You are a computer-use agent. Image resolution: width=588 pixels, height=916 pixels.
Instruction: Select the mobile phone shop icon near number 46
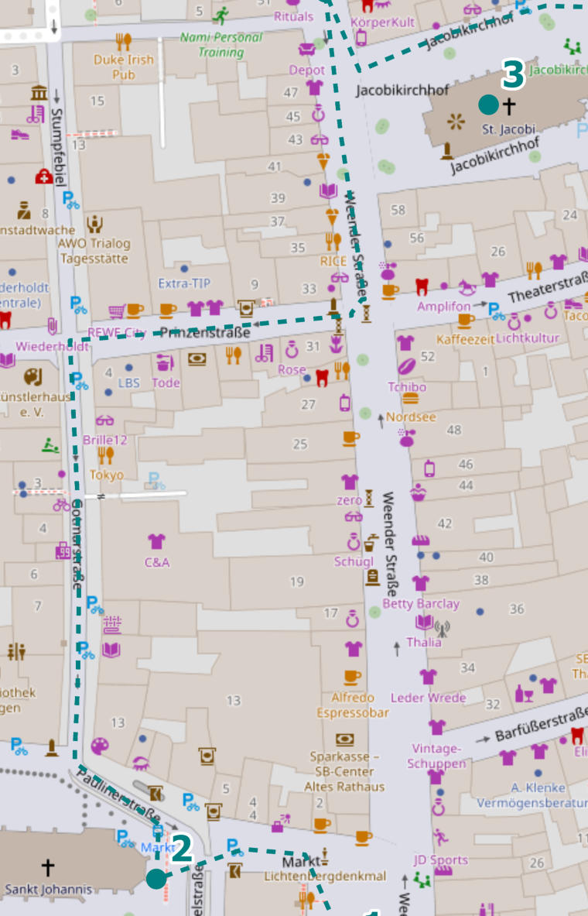coord(429,468)
